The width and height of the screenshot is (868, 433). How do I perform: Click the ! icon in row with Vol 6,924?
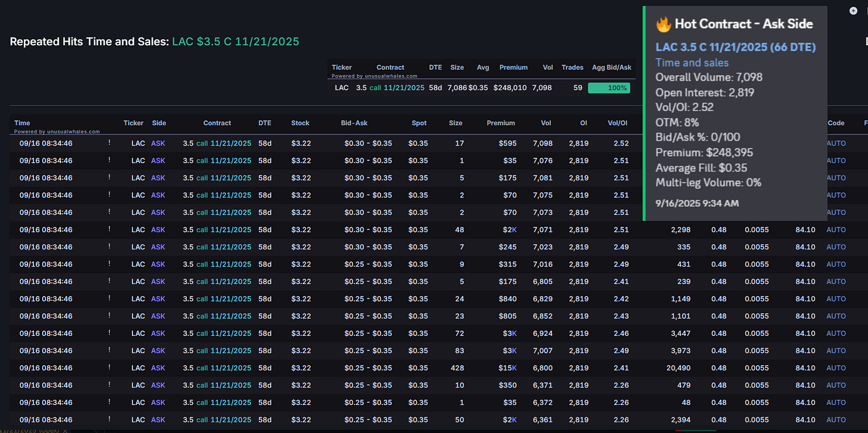pos(109,333)
